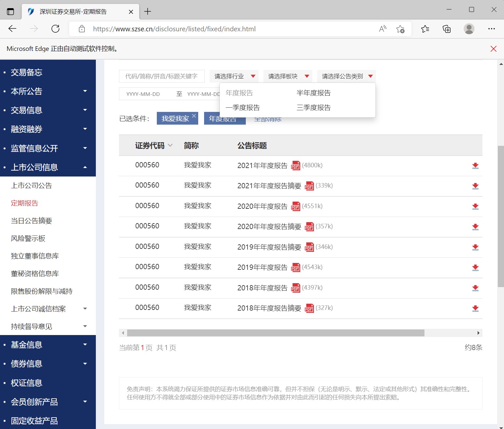This screenshot has height=429, width=504.
Task: Download the 2021年年度报告摘要 file via red arrow
Action: (x=475, y=186)
